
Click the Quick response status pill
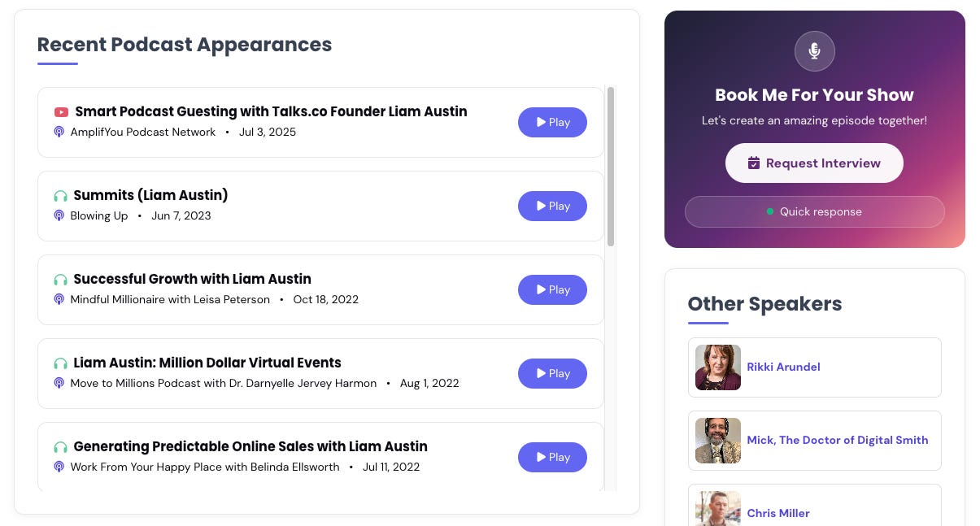814,211
